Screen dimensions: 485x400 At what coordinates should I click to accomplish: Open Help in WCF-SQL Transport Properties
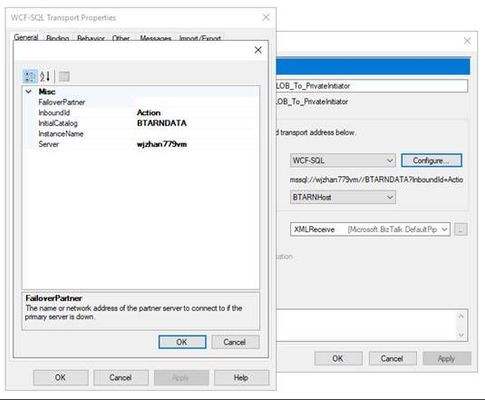[241, 378]
